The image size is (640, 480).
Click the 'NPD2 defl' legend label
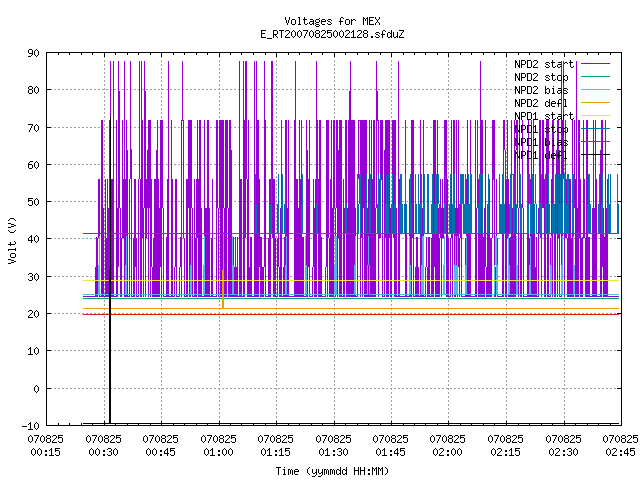(x=541, y=103)
